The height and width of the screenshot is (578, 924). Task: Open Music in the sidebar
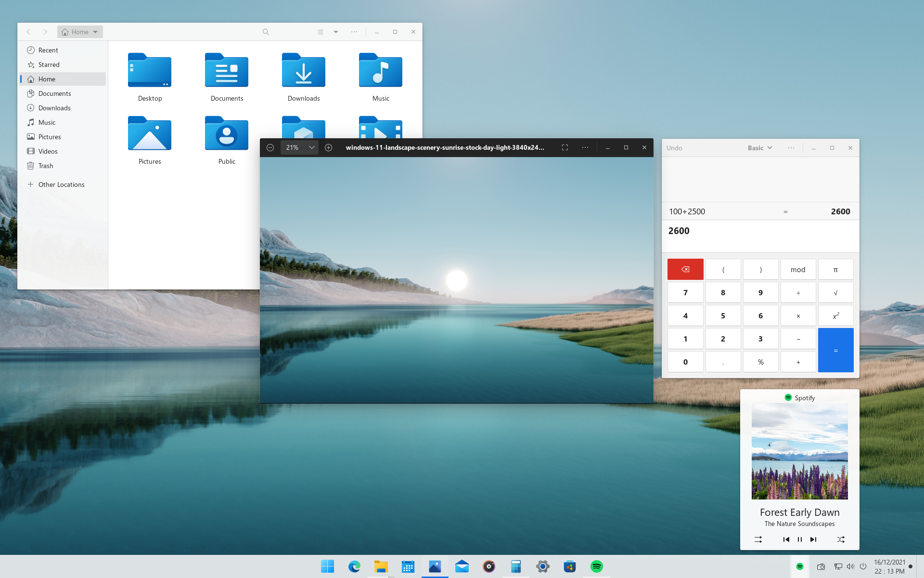pos(63,122)
